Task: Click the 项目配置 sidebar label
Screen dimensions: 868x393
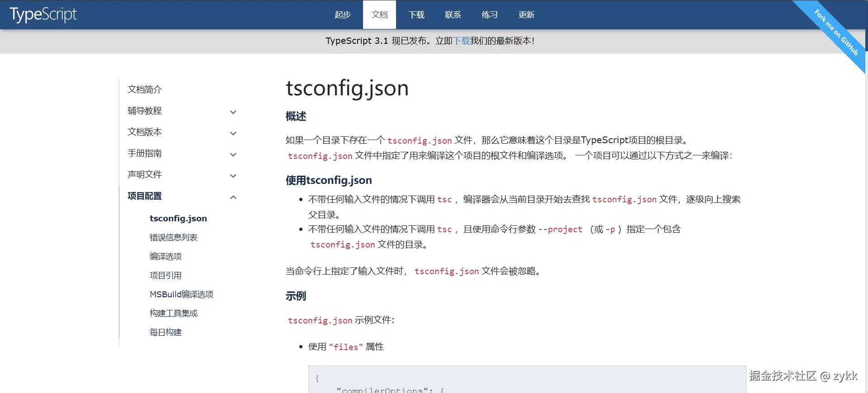Action: 145,196
